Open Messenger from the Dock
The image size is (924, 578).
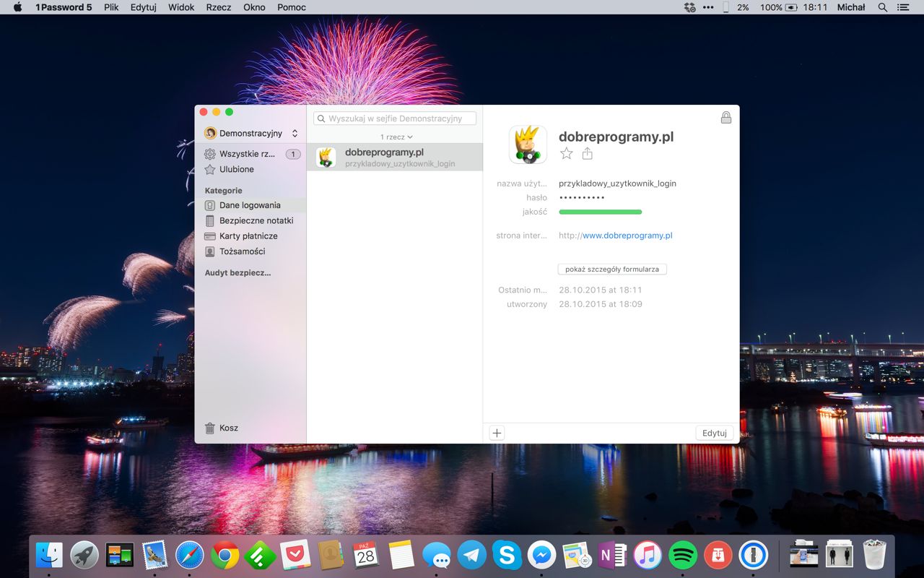coord(542,555)
